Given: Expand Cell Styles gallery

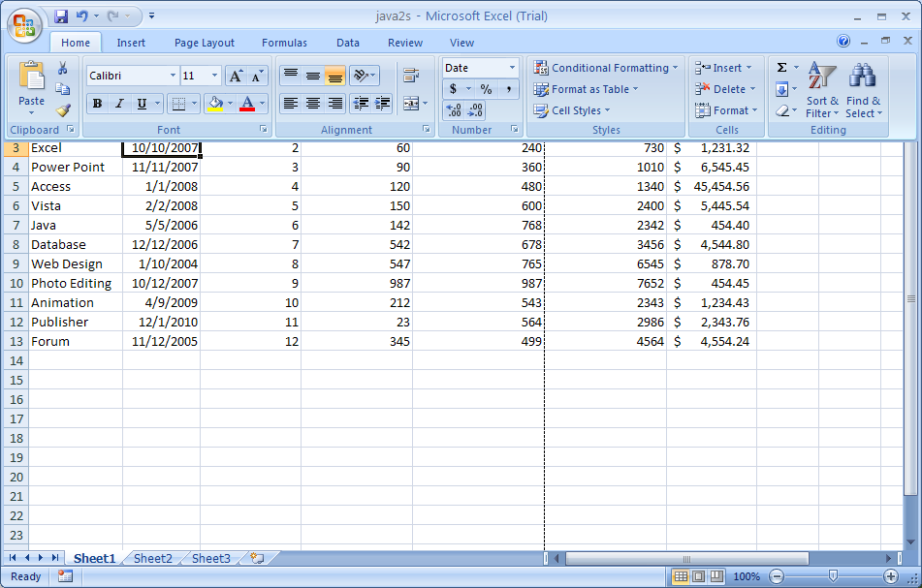Looking at the screenshot, I should pos(572,110).
